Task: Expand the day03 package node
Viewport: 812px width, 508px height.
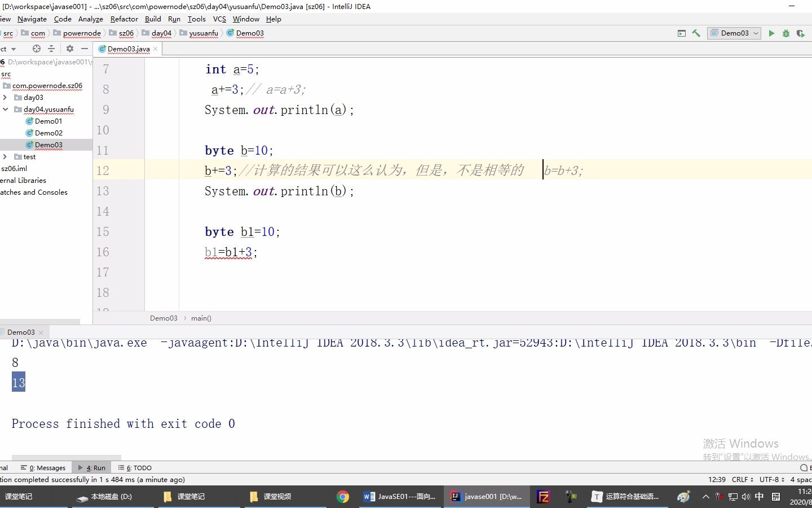Action: 5,97
